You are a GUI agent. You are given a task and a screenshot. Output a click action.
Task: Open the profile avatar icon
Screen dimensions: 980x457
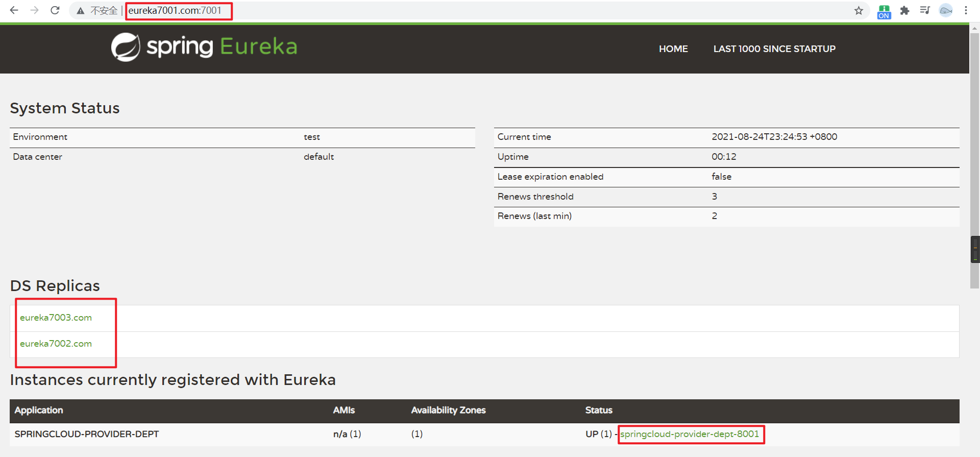pos(946,10)
